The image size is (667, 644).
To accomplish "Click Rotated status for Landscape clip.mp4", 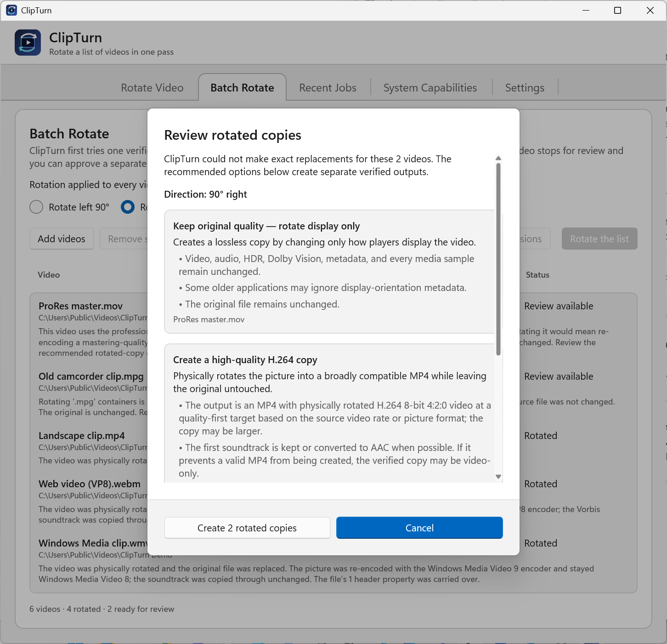I will (541, 435).
